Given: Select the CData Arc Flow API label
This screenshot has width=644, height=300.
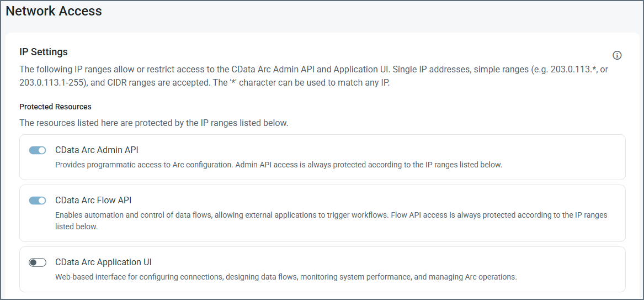Looking at the screenshot, I should (x=93, y=200).
